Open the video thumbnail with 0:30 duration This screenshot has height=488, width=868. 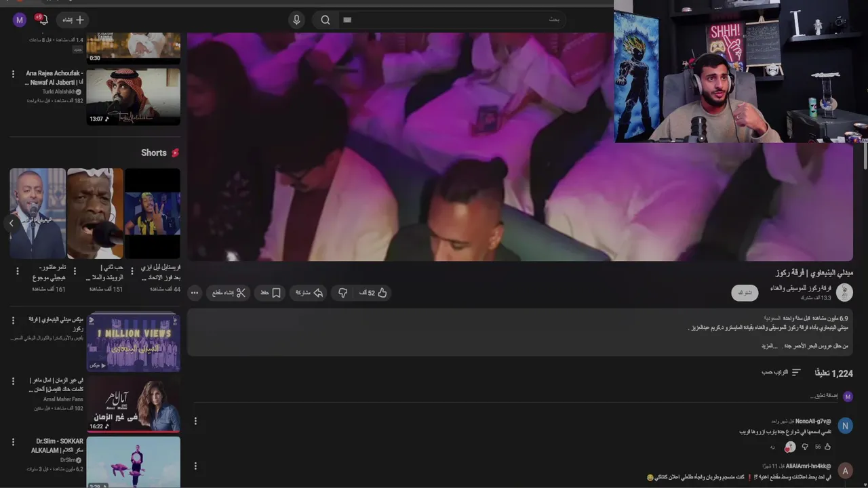click(134, 48)
